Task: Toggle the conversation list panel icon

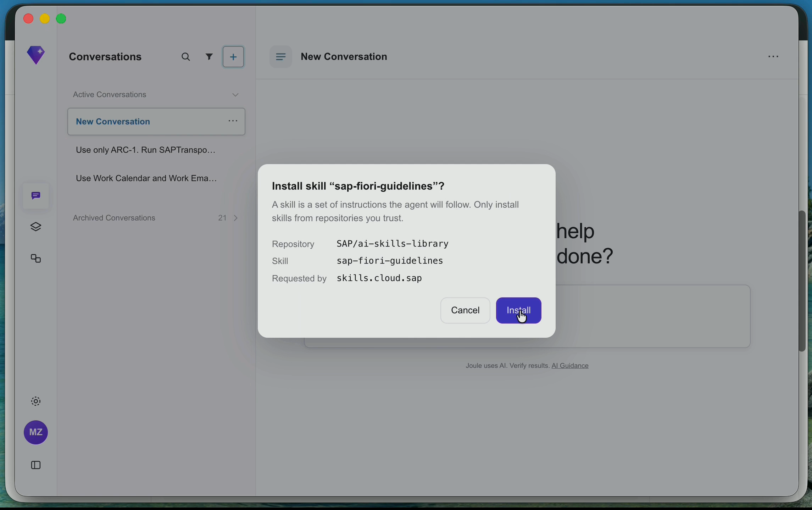Action: coord(280,57)
